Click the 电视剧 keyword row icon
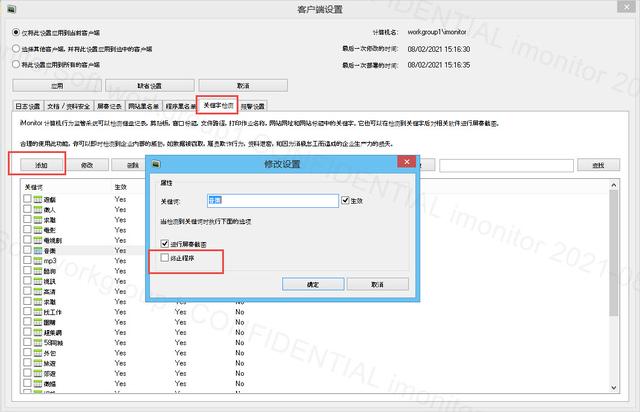Viewport: 640px width, 412px height. click(x=38, y=240)
